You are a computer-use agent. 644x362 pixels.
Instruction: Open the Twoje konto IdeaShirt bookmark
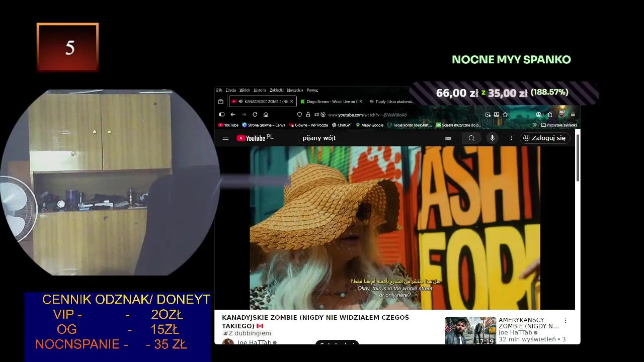pyautogui.click(x=410, y=125)
